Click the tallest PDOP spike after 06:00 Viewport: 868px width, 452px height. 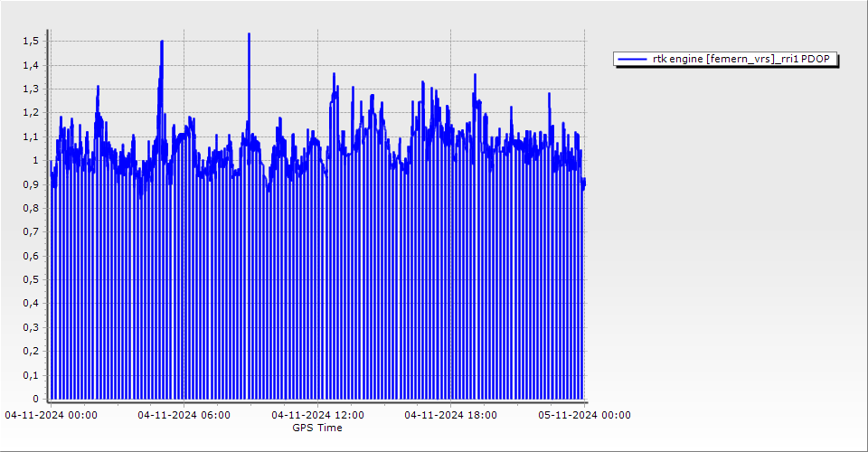pyautogui.click(x=249, y=35)
